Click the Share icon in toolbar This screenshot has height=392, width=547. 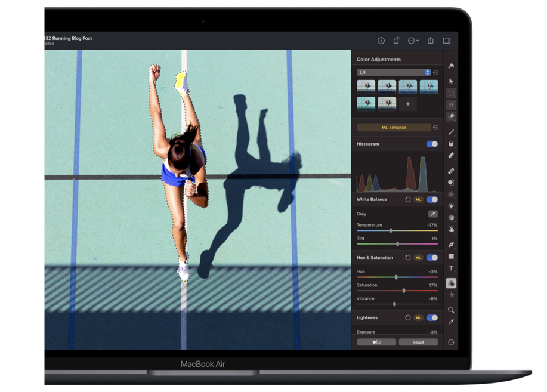430,41
